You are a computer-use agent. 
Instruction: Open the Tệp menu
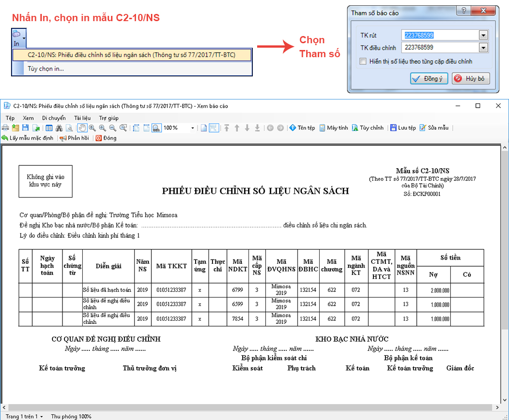click(10, 118)
